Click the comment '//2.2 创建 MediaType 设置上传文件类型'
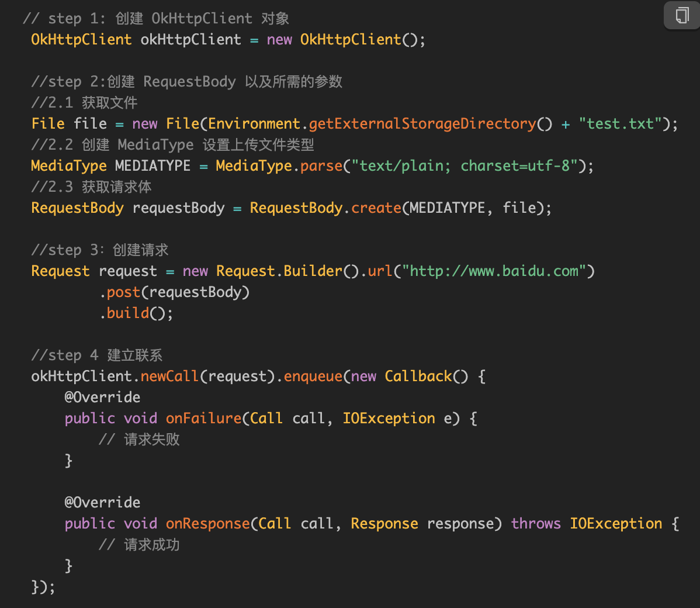700x608 pixels. [x=173, y=145]
